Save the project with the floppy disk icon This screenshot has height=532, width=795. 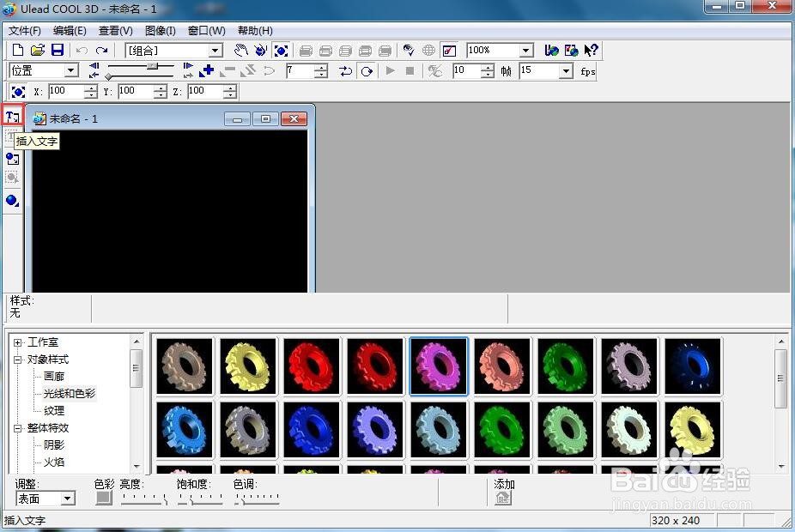58,50
